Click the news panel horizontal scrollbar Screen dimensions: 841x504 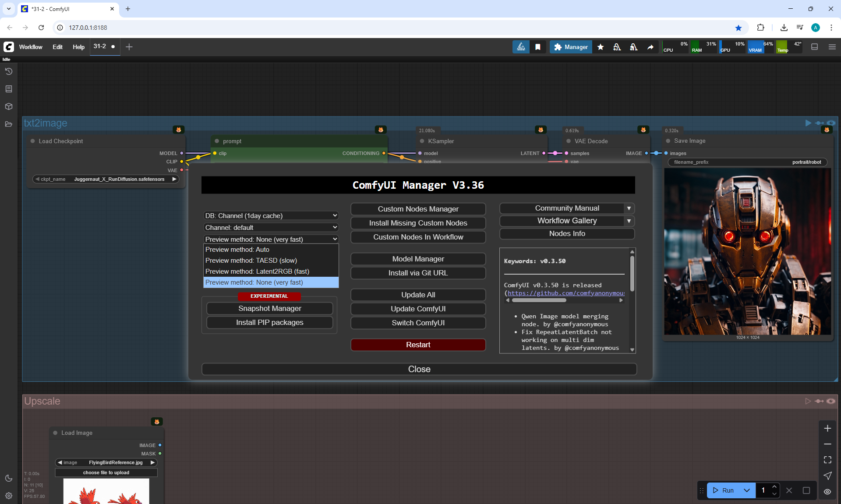point(539,300)
